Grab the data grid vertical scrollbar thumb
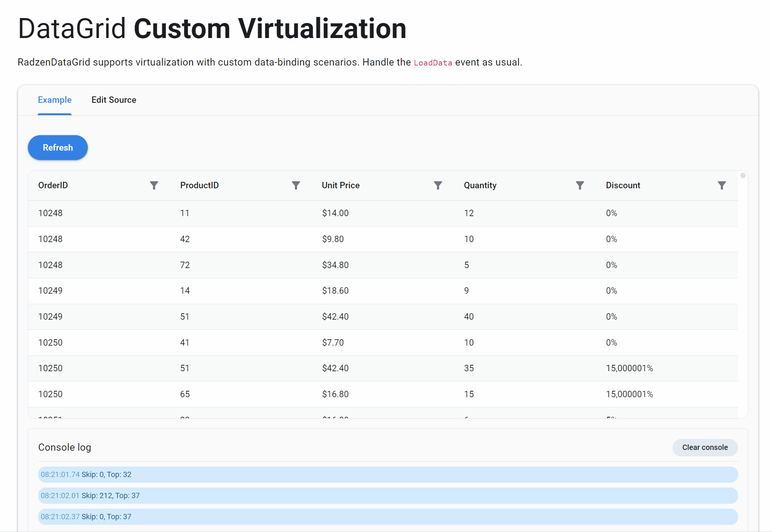 (x=743, y=175)
